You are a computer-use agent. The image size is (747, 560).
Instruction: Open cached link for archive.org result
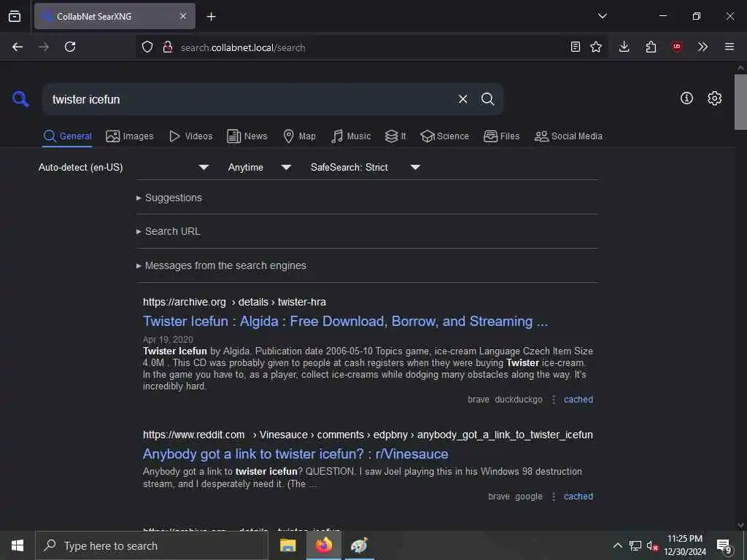click(x=578, y=400)
